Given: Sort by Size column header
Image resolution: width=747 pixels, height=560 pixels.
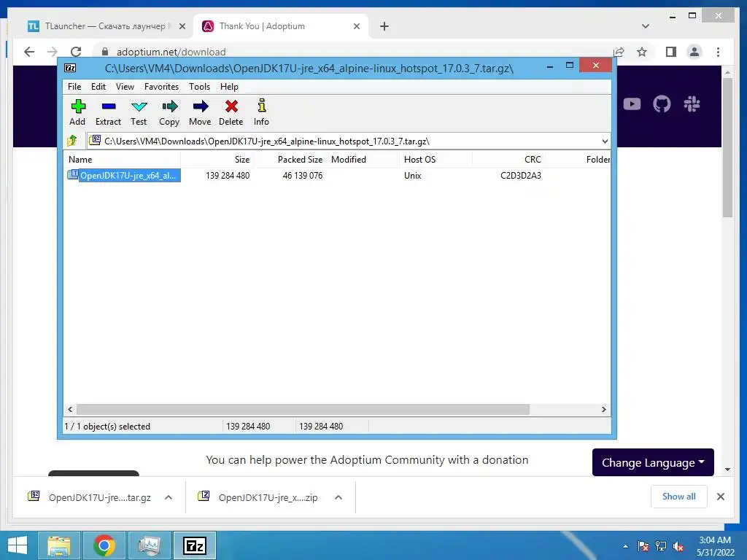Looking at the screenshot, I should 217,160.
